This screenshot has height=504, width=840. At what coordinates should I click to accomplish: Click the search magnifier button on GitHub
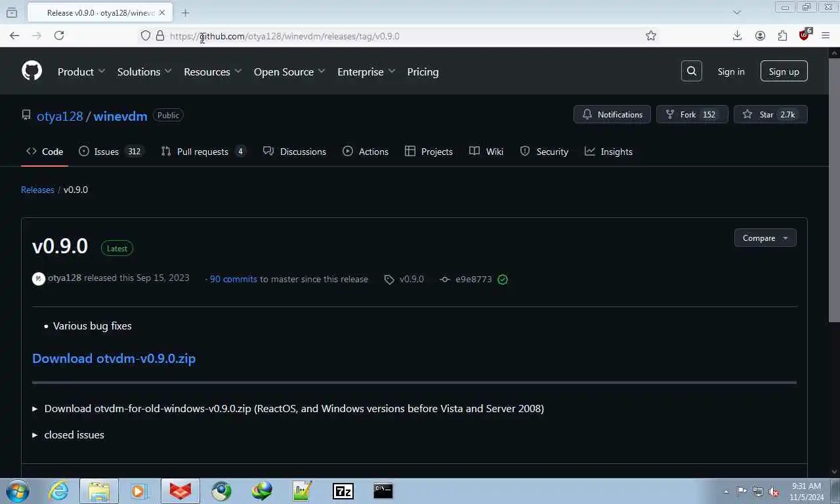point(692,71)
